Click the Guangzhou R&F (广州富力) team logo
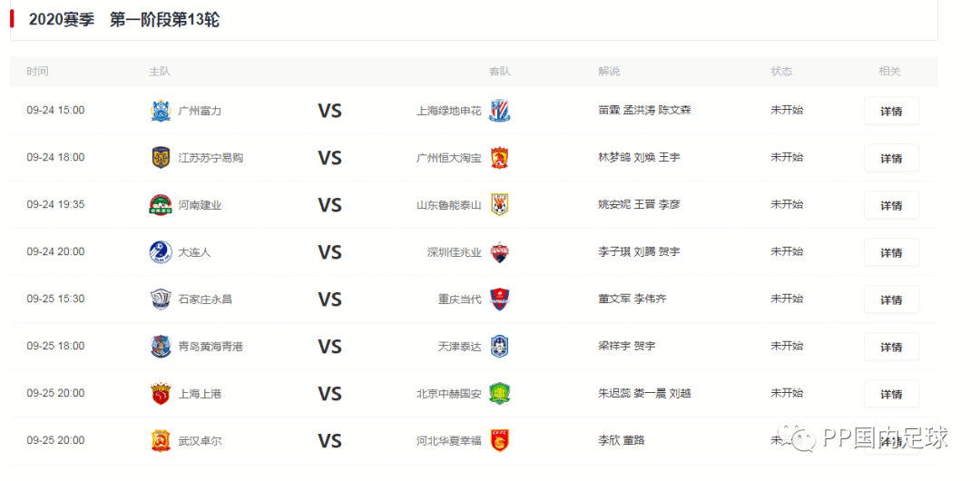The image size is (980, 481). [x=161, y=111]
